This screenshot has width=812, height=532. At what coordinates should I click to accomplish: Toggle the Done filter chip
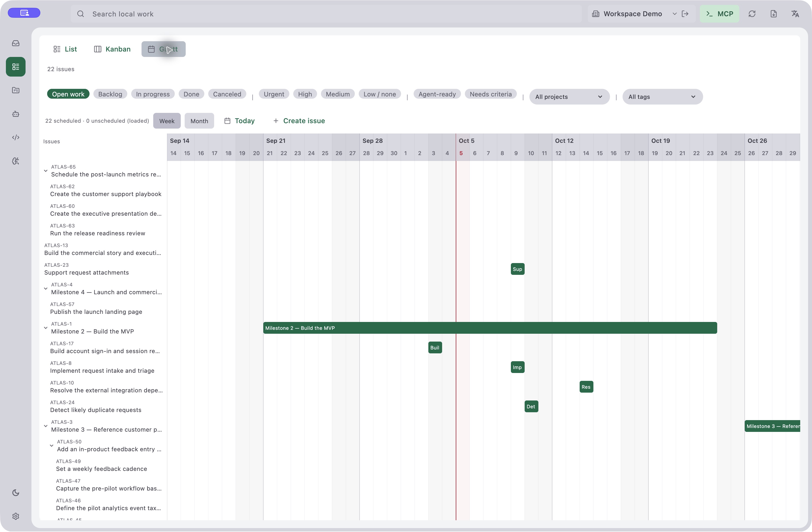(191, 94)
